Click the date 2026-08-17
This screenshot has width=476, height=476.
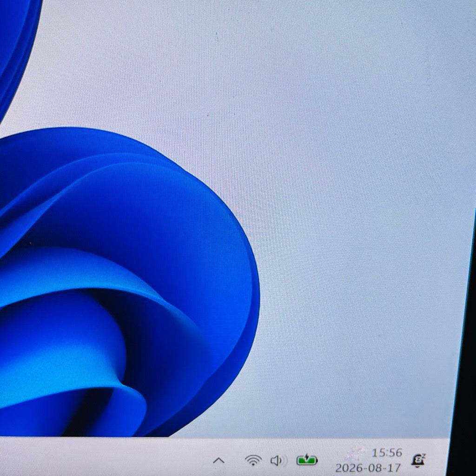tap(368, 468)
